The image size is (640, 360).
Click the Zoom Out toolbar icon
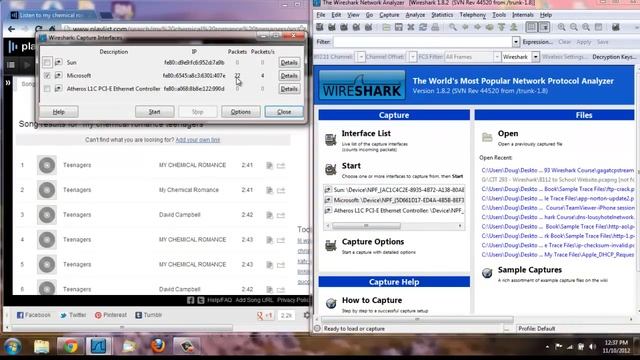574,27
